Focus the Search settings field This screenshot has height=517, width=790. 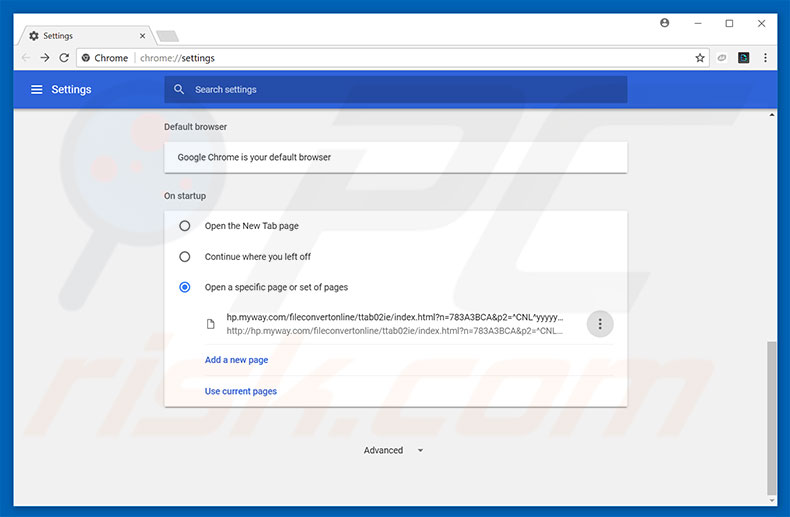click(x=396, y=89)
